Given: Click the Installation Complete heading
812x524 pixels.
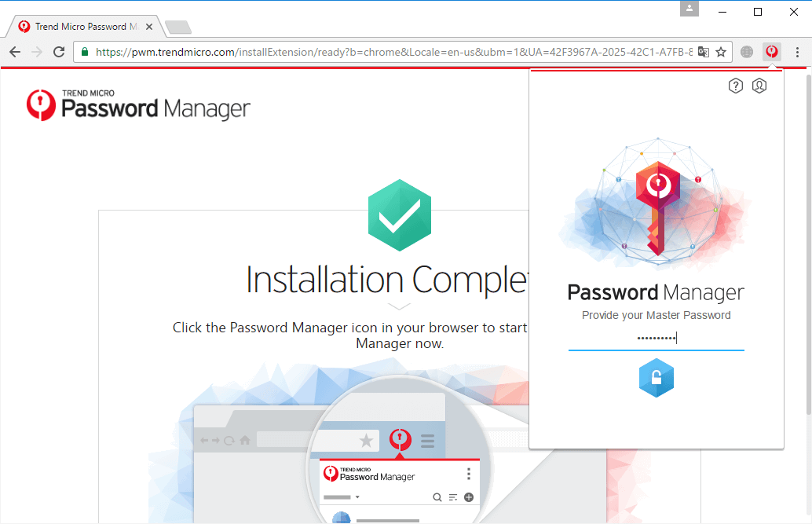Looking at the screenshot, I should coord(387,280).
